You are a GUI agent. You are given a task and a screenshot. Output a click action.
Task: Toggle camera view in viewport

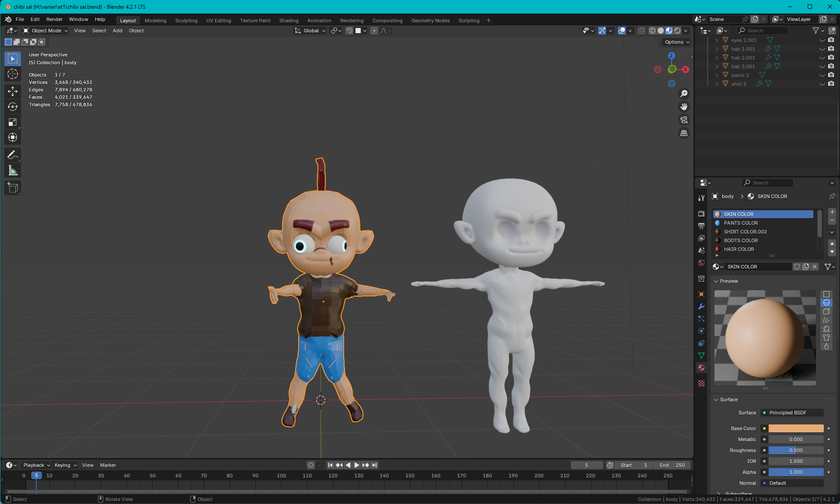coord(684,120)
